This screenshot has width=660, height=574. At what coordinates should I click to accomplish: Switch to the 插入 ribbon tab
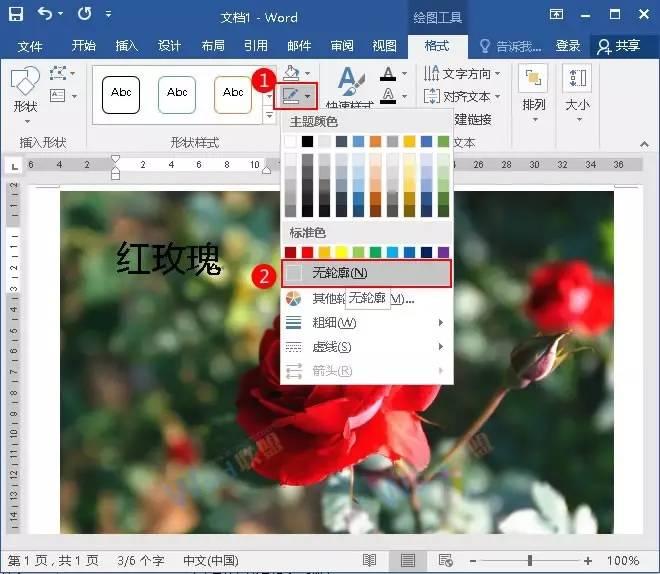click(126, 45)
